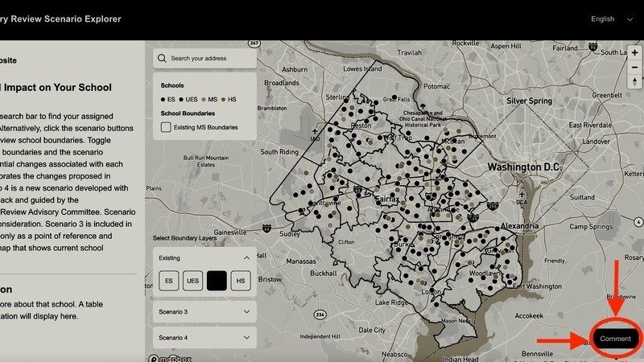Enable the Existing MS Boundaries checkbox
Viewport: 644px width, 362px height.
coord(166,127)
